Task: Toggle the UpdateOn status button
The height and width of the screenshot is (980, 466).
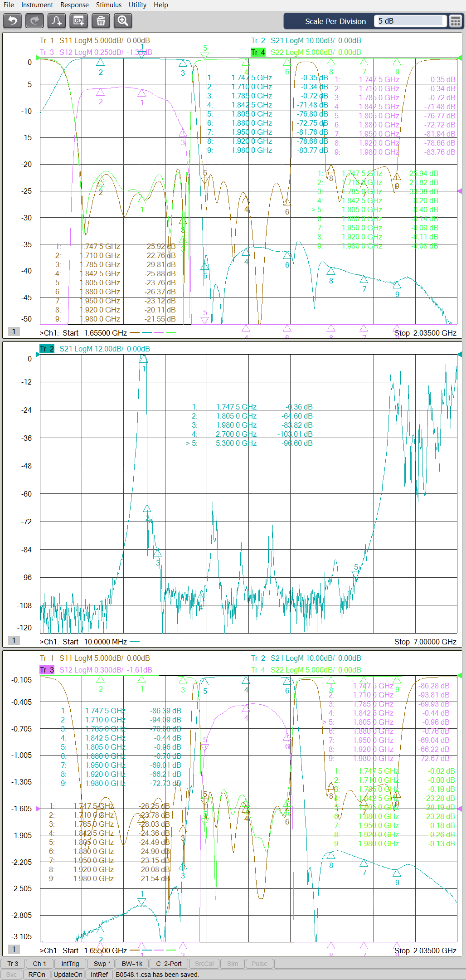Action: pyautogui.click(x=68, y=975)
